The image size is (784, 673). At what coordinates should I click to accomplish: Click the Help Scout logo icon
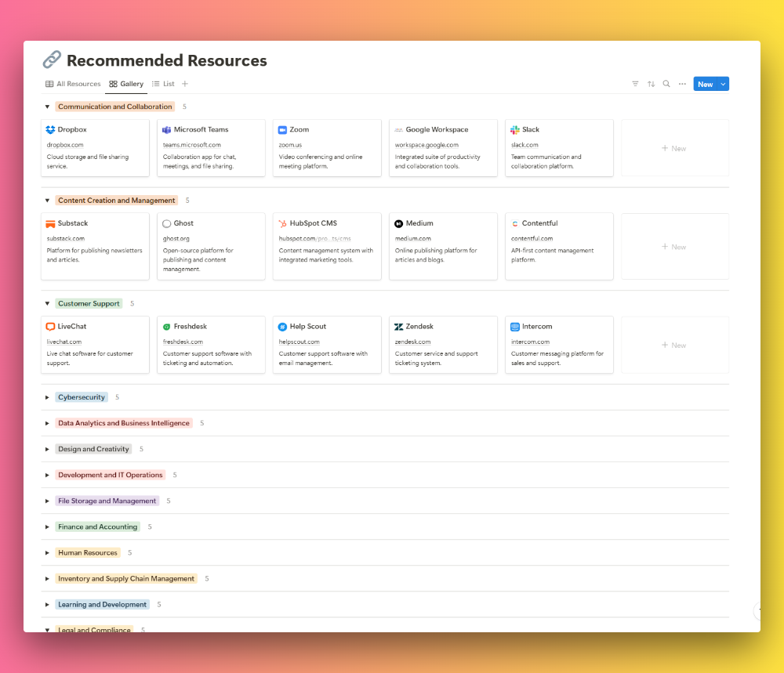click(282, 326)
